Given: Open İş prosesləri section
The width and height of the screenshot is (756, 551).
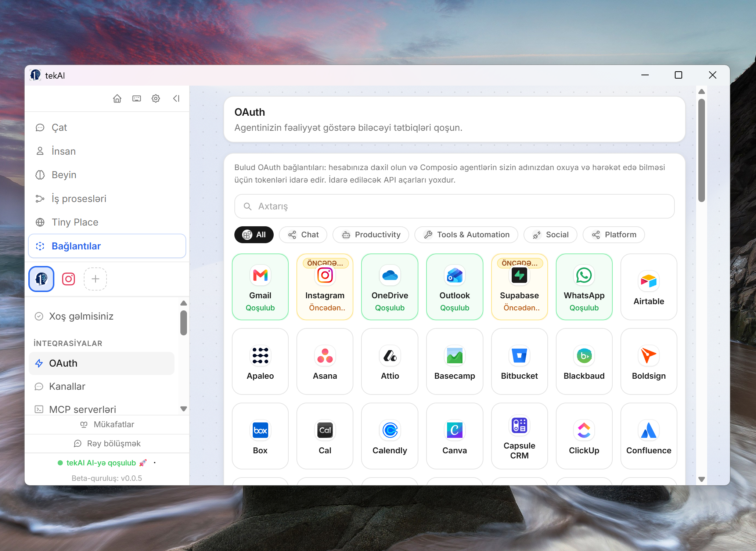Looking at the screenshot, I should click(107, 199).
